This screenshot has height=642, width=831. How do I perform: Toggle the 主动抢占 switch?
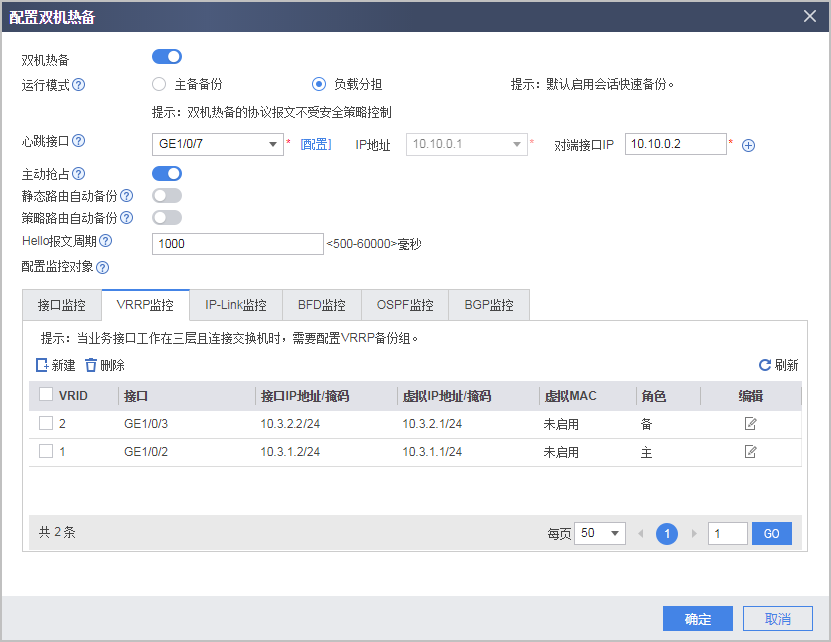coord(167,173)
